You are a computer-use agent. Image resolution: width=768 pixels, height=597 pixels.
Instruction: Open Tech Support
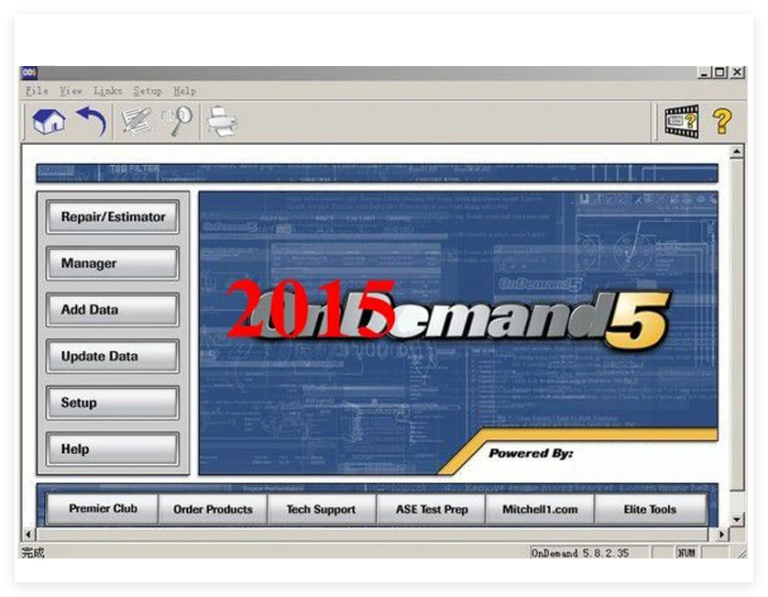coord(321,509)
